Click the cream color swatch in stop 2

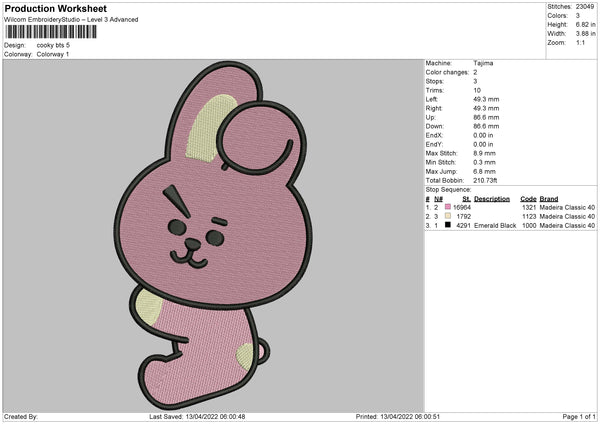pos(448,216)
